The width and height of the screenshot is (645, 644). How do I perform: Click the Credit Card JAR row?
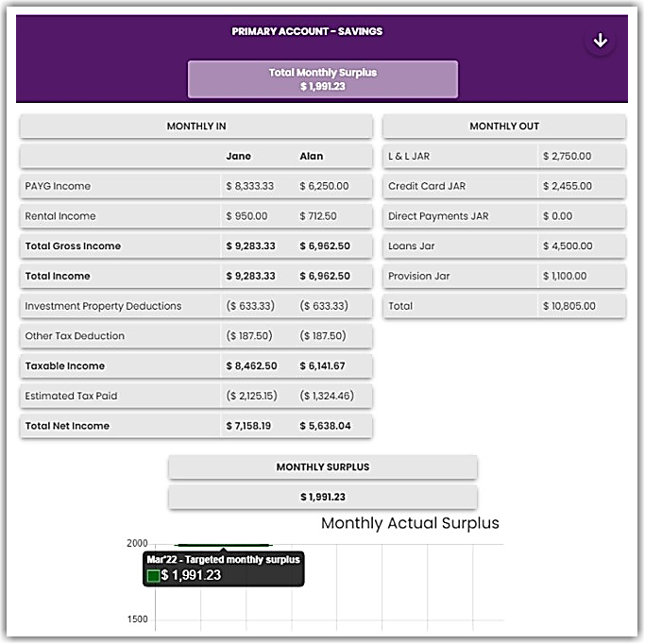pyautogui.click(x=504, y=186)
